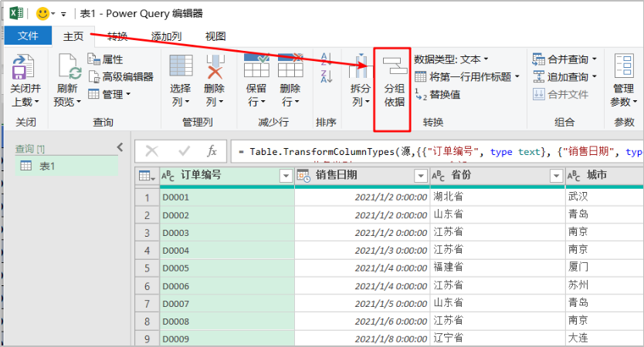Image resolution: width=644 pixels, height=347 pixels.
Task: Open the 销售日期 column filter dropdown
Action: 420,176
